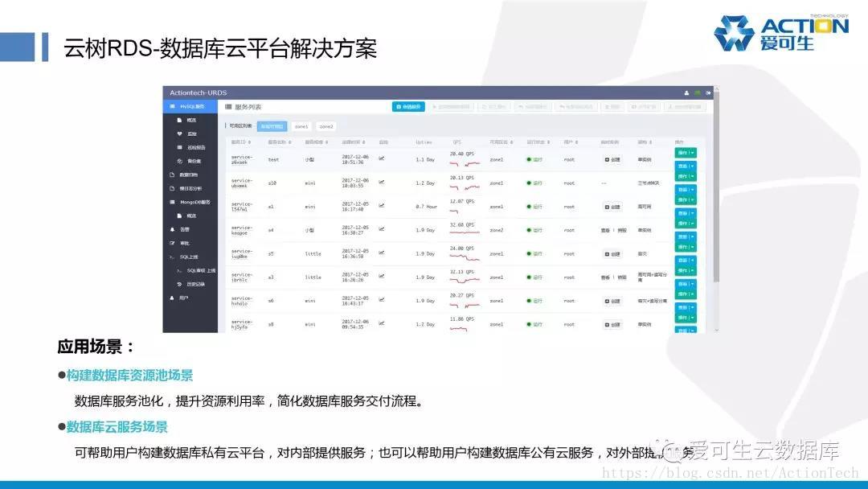Open the 历史记录 sidebar item

click(x=190, y=284)
